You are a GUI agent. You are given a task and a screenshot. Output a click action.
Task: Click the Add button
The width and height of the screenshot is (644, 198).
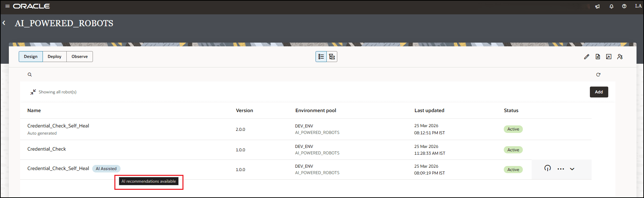tap(599, 92)
